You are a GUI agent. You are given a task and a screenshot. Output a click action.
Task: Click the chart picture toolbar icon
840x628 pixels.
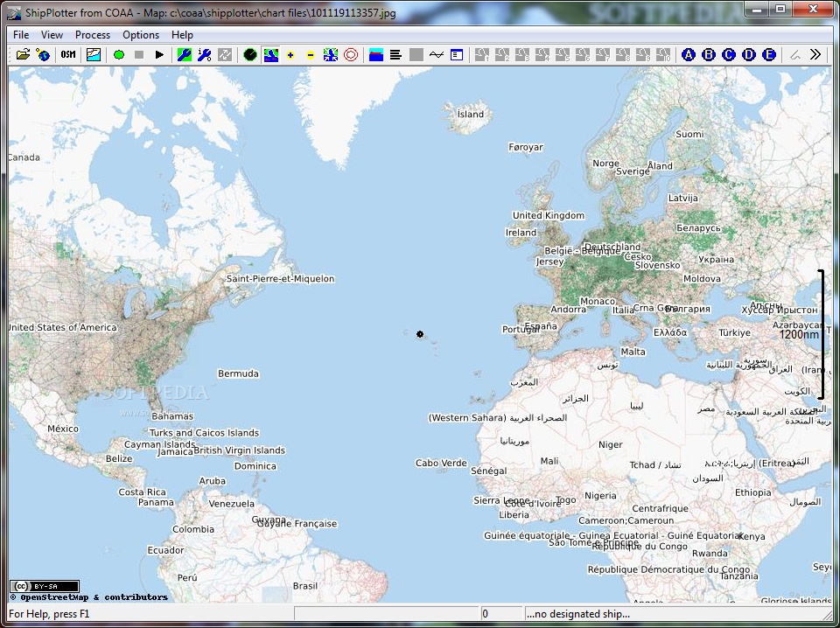pyautogui.click(x=94, y=54)
